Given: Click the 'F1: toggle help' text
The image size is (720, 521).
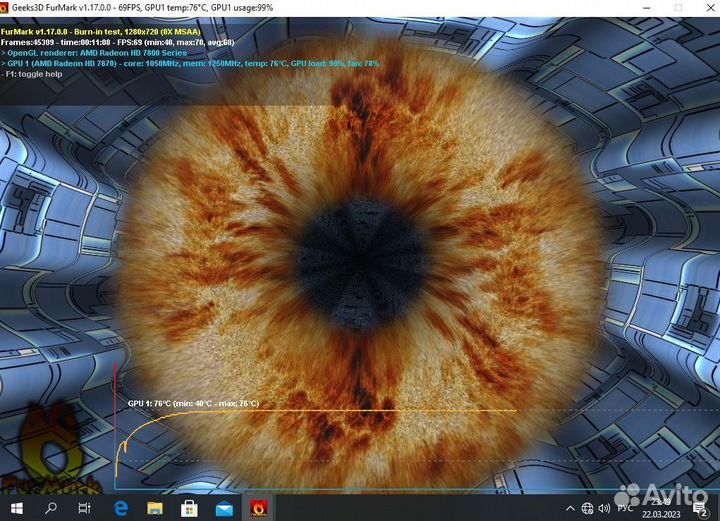Looking at the screenshot, I should click(x=32, y=74).
